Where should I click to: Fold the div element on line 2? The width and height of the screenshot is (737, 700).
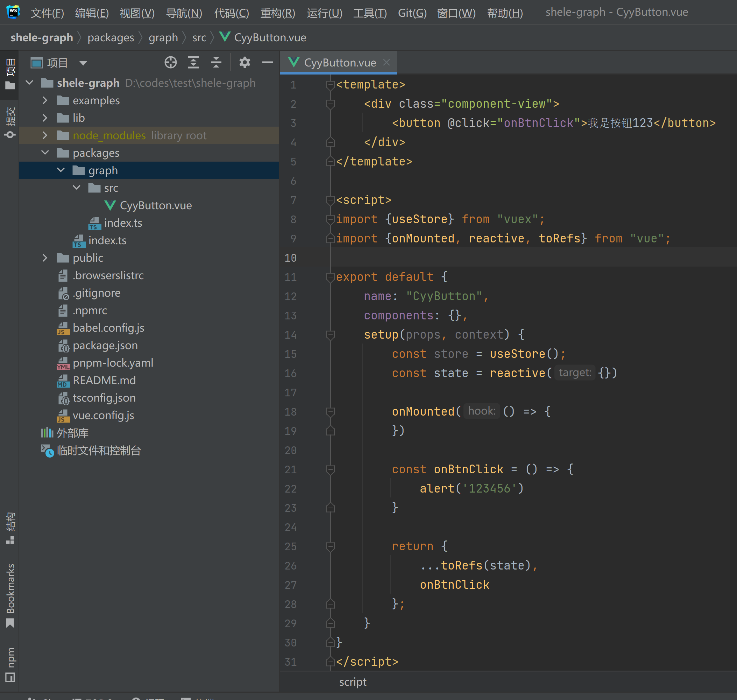(x=330, y=104)
